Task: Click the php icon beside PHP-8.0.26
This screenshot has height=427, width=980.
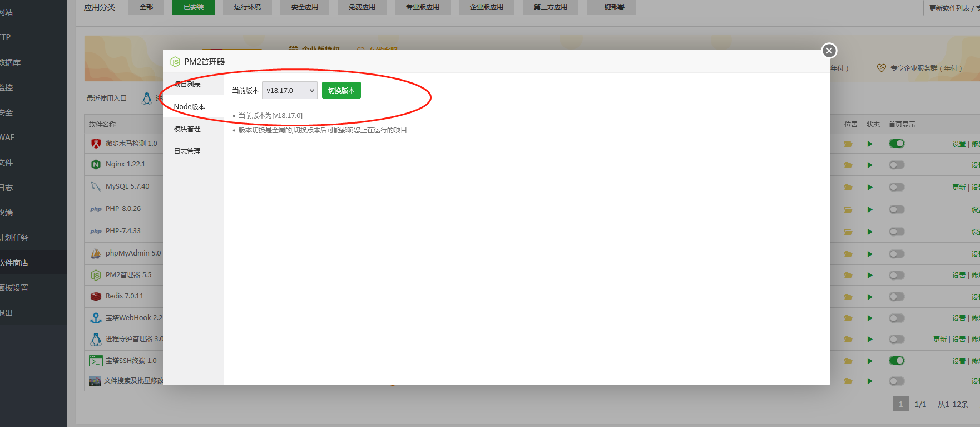Action: pyautogui.click(x=96, y=209)
